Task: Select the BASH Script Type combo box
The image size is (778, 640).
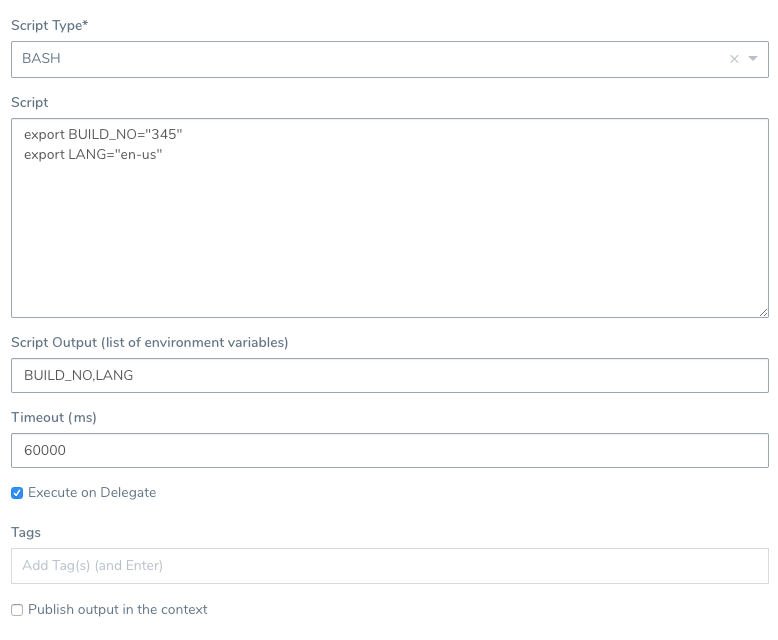Action: [389, 60]
